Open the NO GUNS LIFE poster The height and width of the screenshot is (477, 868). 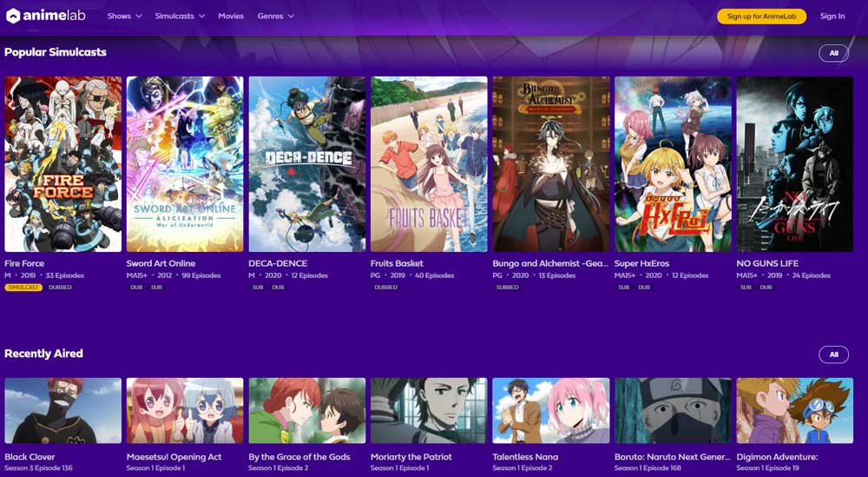point(795,164)
